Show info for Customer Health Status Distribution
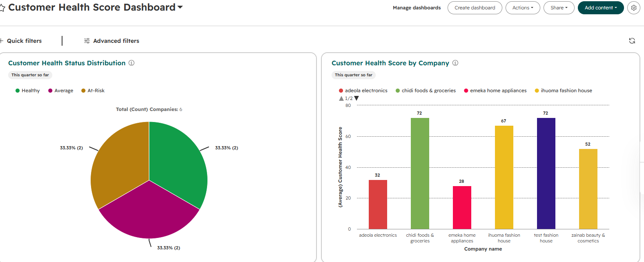Image resolution: width=644 pixels, height=262 pixels. (x=131, y=63)
